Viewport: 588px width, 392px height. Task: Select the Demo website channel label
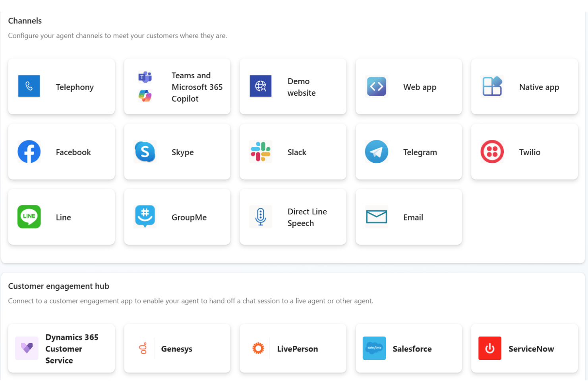[x=302, y=87]
